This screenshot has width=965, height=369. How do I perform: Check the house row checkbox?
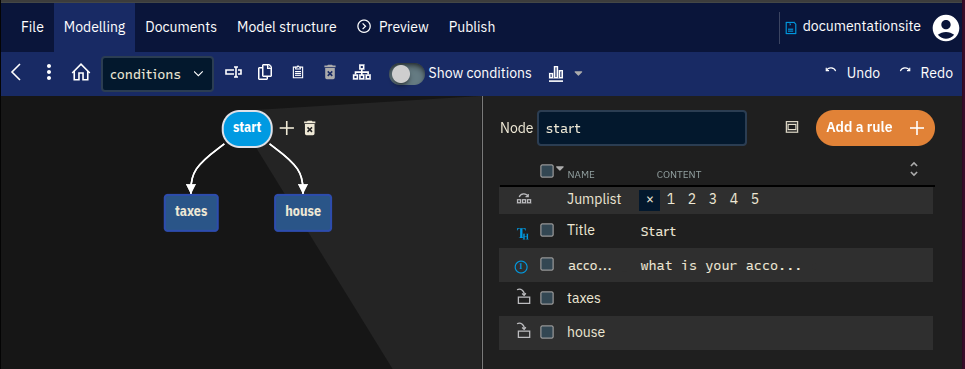pyautogui.click(x=547, y=332)
